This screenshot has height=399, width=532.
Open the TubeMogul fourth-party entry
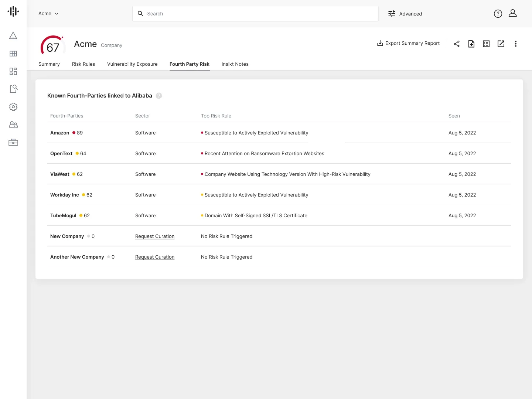(63, 215)
